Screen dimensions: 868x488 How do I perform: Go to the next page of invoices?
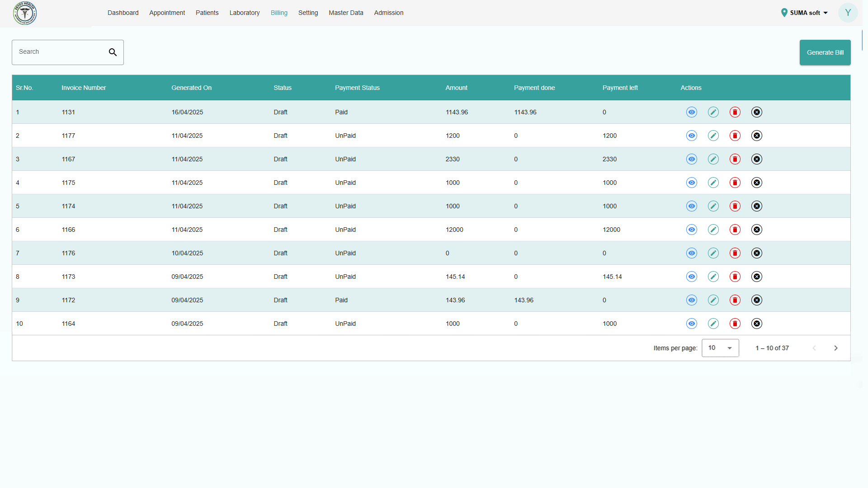click(x=835, y=348)
